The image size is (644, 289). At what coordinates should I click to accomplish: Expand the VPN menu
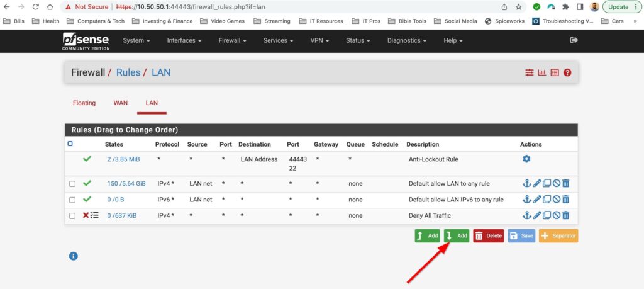point(319,40)
